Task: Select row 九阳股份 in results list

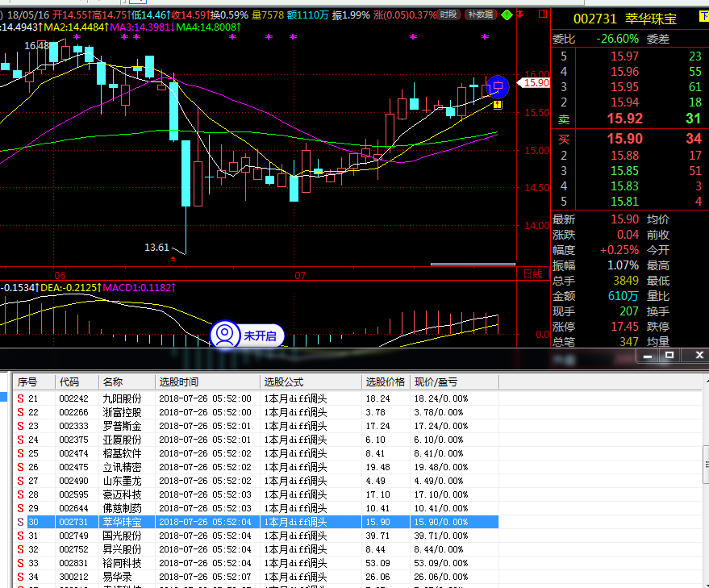Action: click(x=256, y=398)
